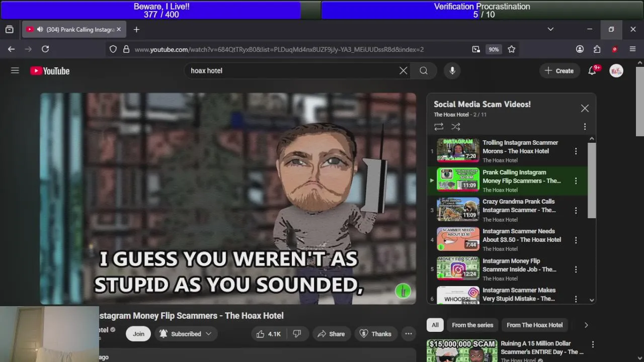Reload the page
This screenshot has width=644, height=362.
tap(45, 49)
